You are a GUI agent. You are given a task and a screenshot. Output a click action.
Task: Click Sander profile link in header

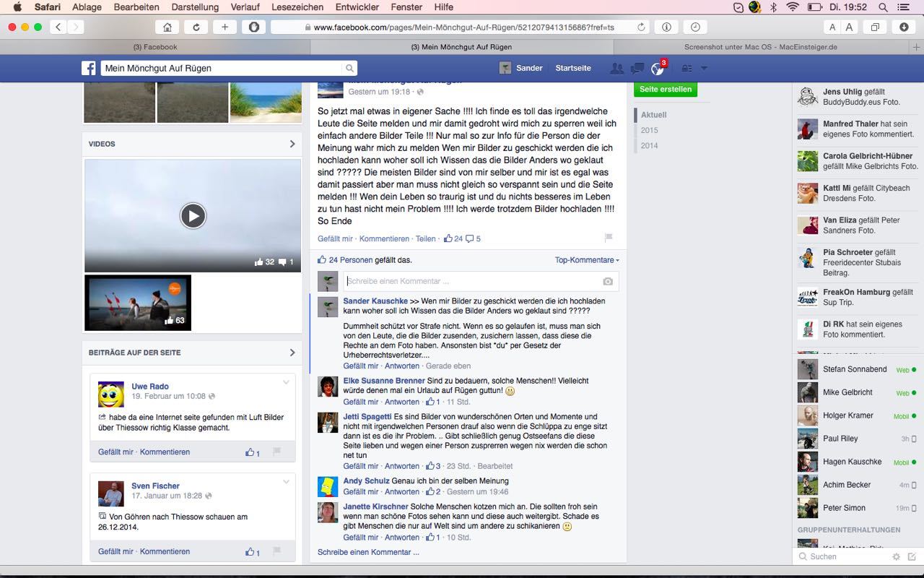[x=521, y=68]
